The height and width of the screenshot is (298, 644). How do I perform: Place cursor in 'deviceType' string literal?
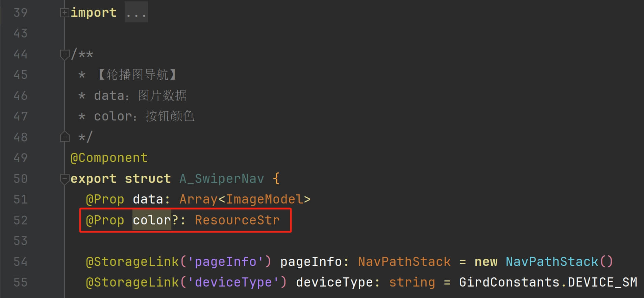pyautogui.click(x=233, y=282)
